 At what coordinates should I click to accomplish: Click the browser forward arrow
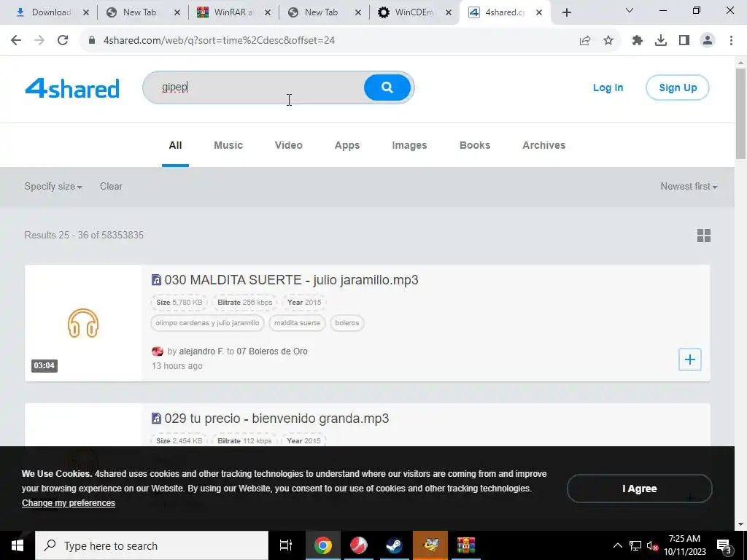tap(39, 41)
